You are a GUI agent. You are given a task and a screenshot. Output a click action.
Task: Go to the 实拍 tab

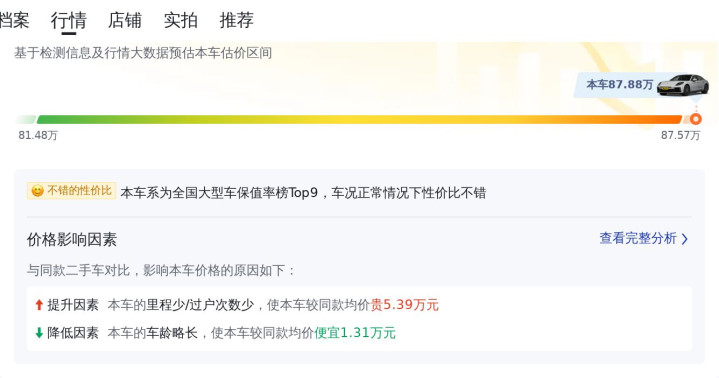pos(181,21)
